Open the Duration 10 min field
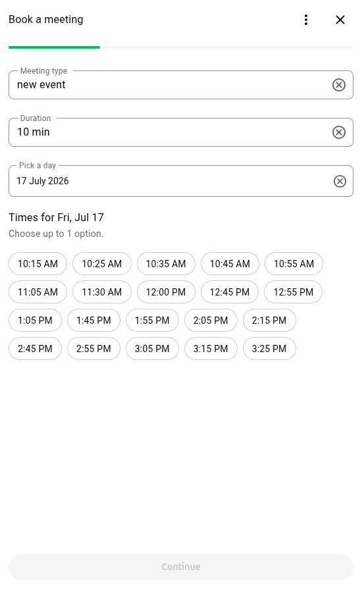 [181, 132]
